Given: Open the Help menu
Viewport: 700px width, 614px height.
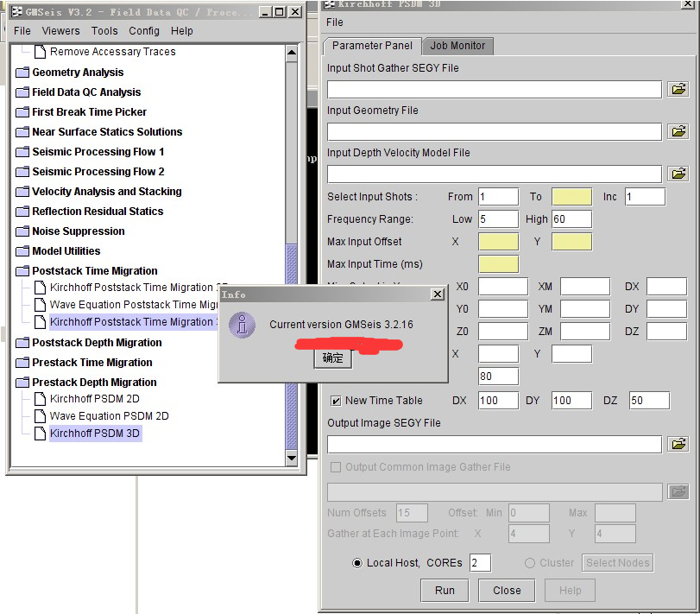Looking at the screenshot, I should click(182, 31).
